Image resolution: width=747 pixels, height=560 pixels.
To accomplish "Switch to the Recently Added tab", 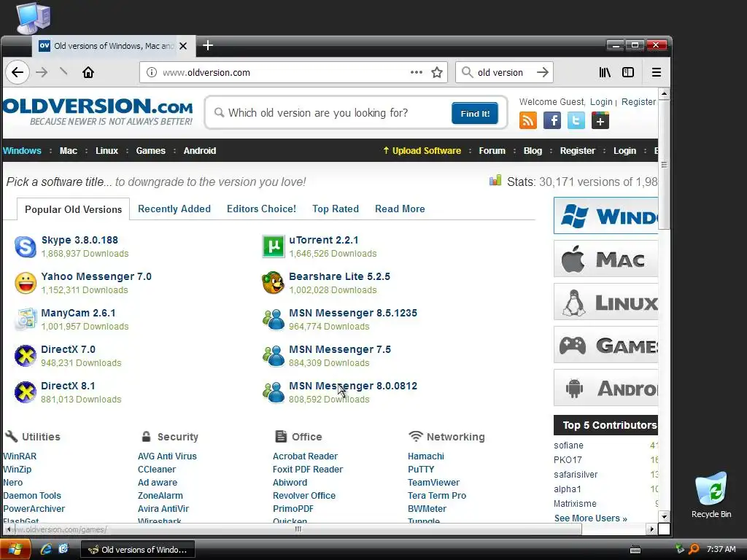I will [174, 209].
